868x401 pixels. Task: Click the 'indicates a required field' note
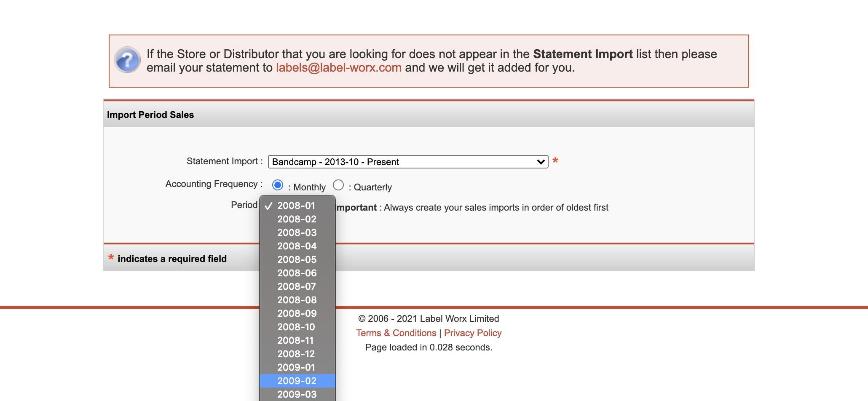pos(172,259)
